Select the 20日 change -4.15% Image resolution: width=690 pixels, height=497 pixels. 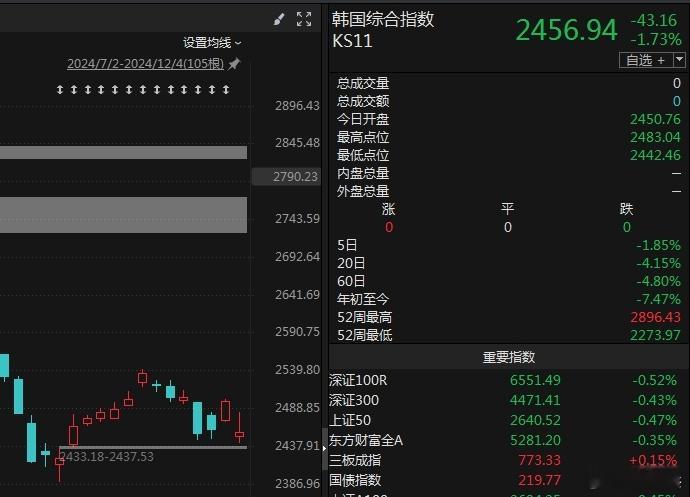[x=658, y=263]
